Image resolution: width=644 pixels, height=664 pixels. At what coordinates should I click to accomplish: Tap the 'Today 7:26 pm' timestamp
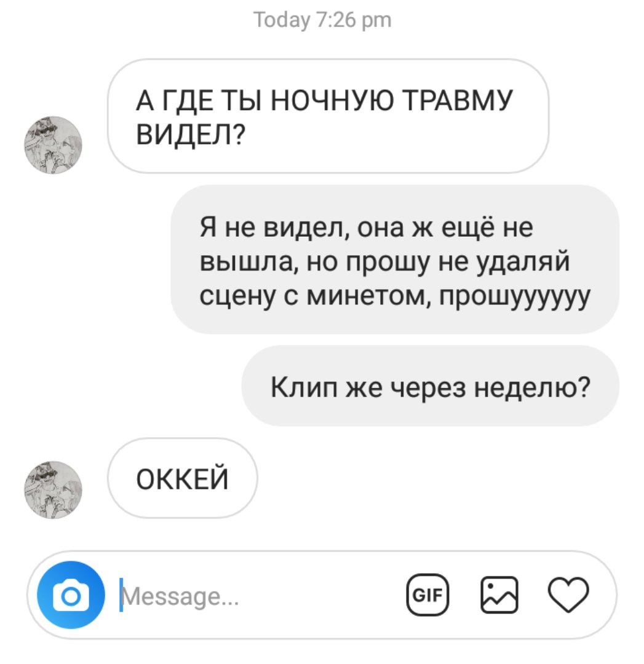coord(322,20)
